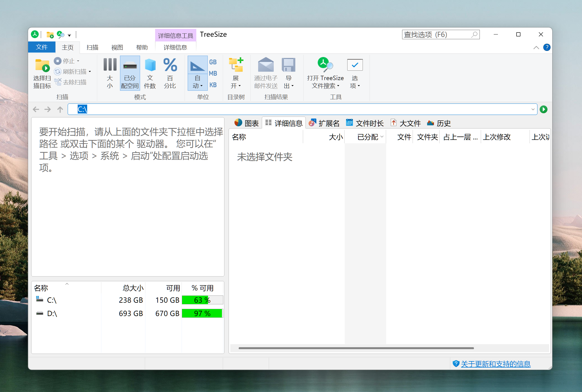Image resolution: width=582 pixels, height=392 pixels.
Task: Open the History tab
Action: pos(439,123)
